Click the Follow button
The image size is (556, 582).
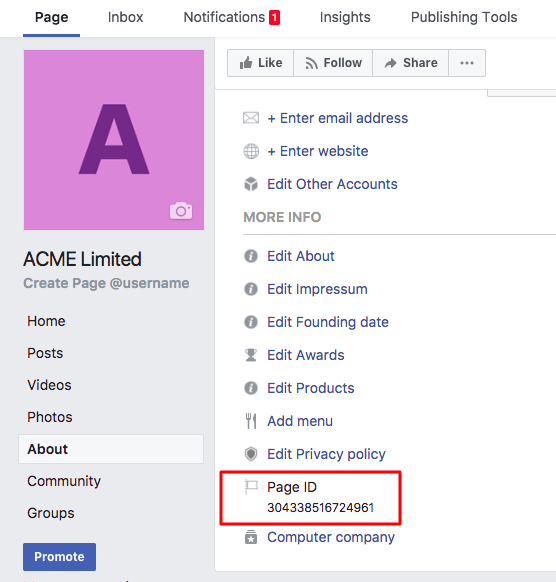click(x=333, y=63)
